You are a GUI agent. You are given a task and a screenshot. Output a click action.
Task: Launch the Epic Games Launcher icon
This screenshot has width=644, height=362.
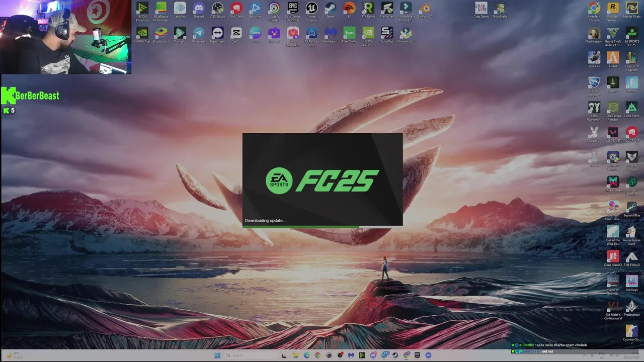click(x=293, y=12)
